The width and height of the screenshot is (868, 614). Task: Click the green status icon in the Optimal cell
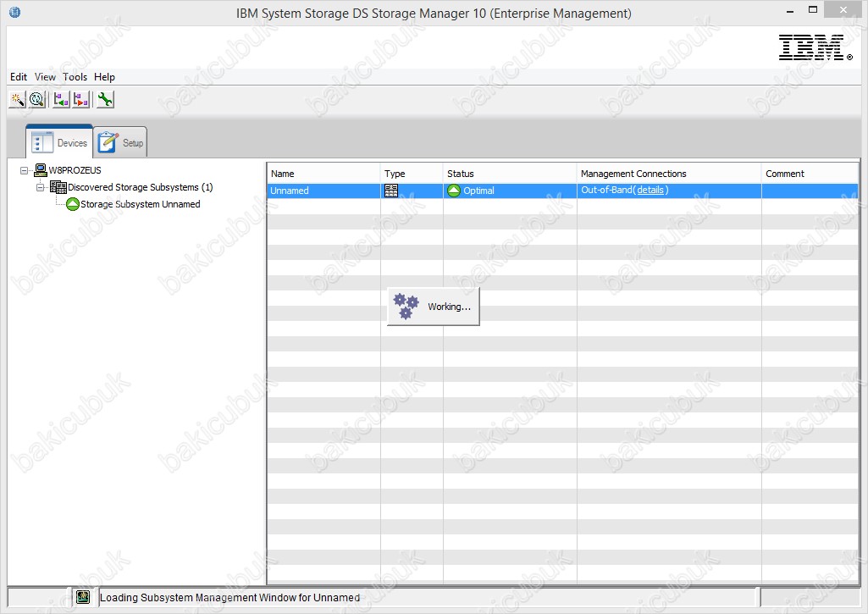[x=454, y=191]
